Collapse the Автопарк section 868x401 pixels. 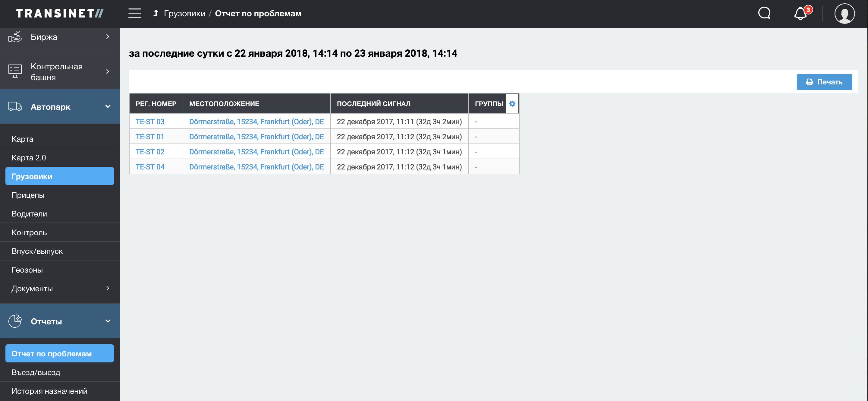pyautogui.click(x=108, y=106)
